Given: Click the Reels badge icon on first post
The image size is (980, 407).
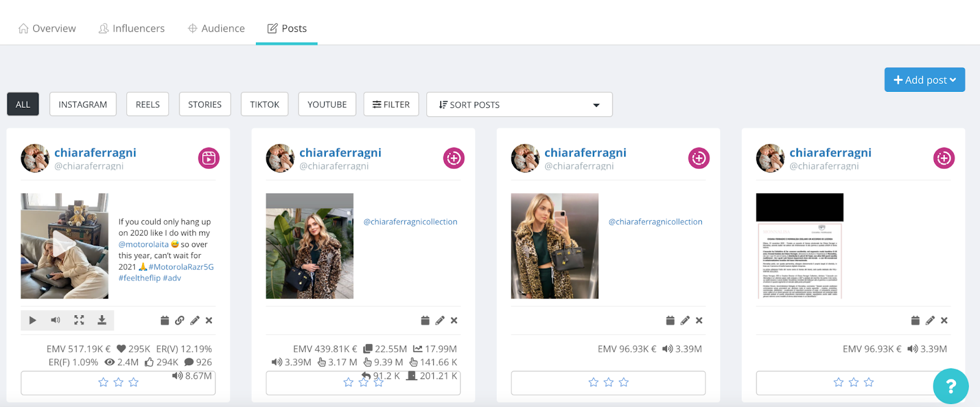Looking at the screenshot, I should pos(209,159).
